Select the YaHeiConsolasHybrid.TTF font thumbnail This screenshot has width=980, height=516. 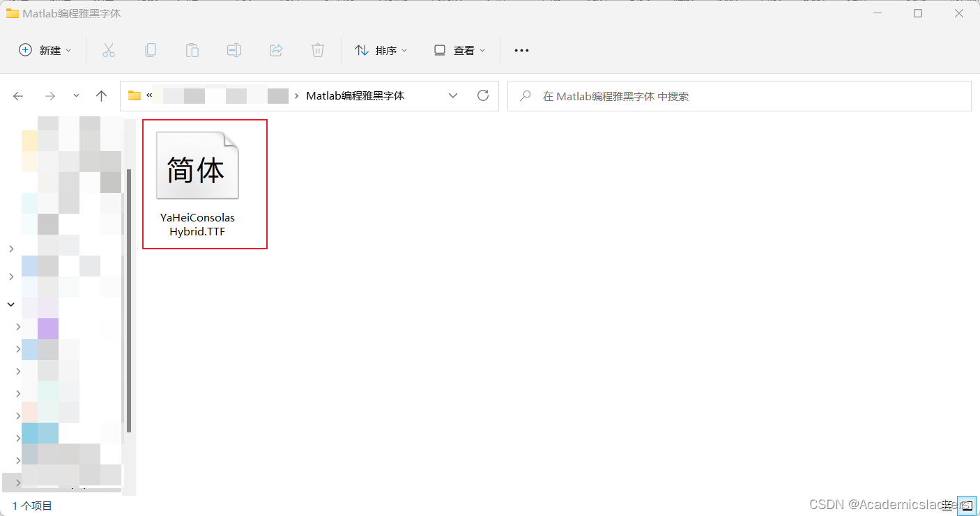click(197, 164)
